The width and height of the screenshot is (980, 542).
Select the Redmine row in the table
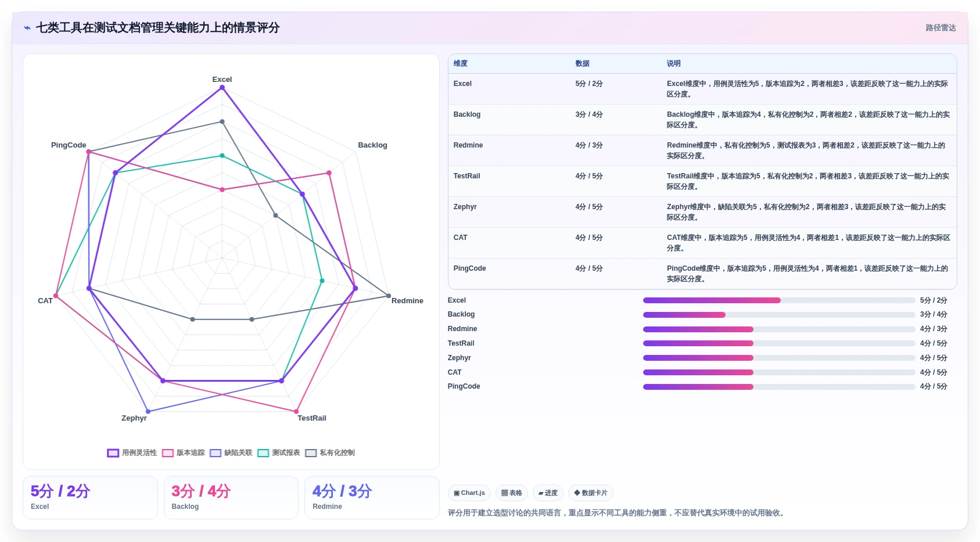coord(702,150)
